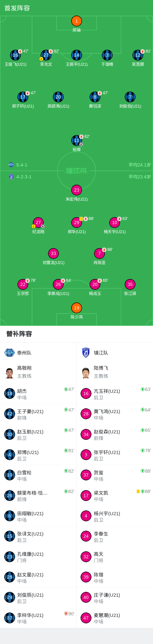Tap 张江驿 number 35 jersey icon
This screenshot has width=153, height=644.
(130, 285)
